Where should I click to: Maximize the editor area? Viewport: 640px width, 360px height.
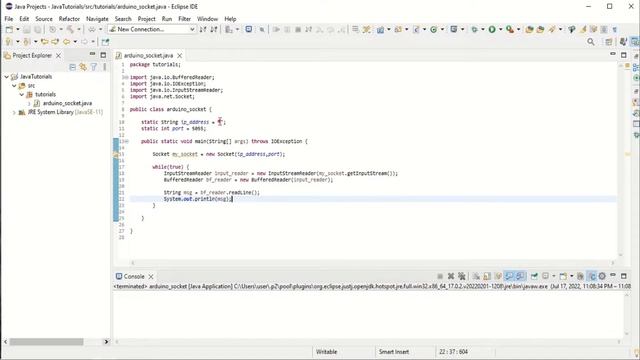(x=624, y=55)
